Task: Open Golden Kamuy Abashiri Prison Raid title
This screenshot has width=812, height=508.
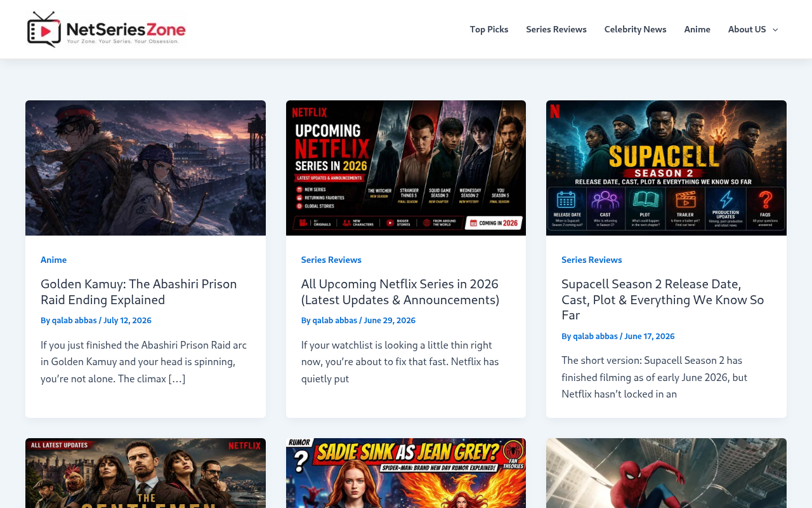Action: [x=139, y=291]
